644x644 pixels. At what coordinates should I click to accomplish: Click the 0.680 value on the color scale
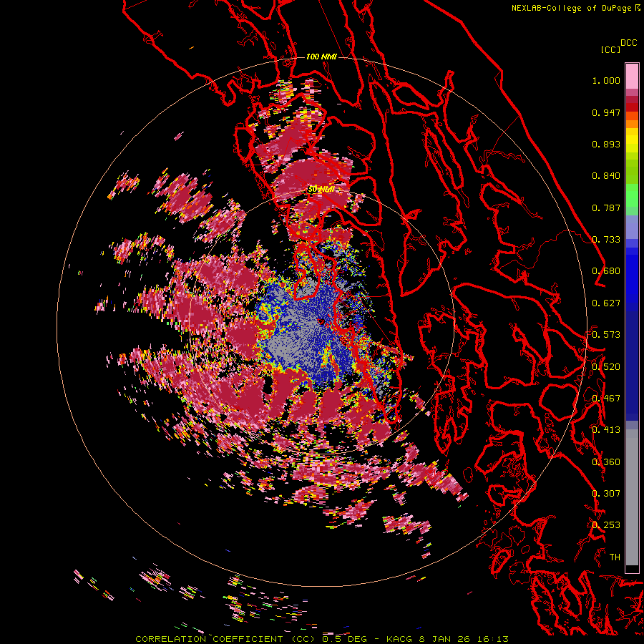click(x=606, y=271)
